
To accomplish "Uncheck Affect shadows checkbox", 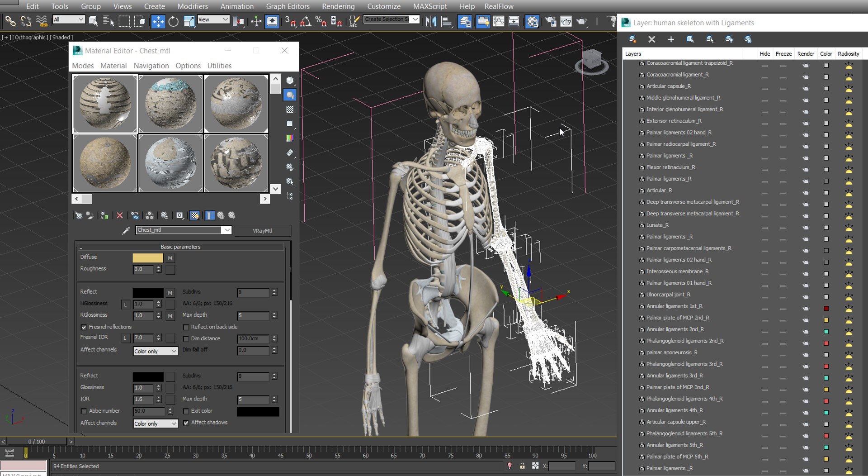I will pos(186,423).
